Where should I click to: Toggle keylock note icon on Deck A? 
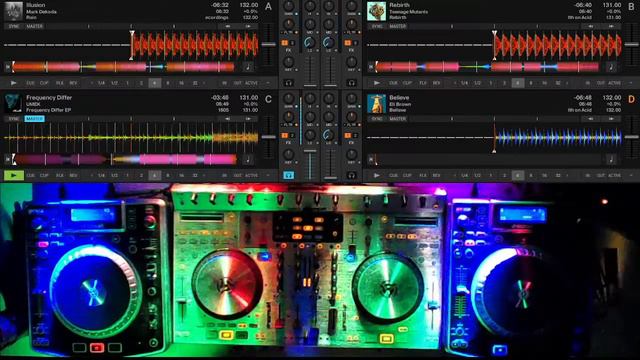point(248,67)
